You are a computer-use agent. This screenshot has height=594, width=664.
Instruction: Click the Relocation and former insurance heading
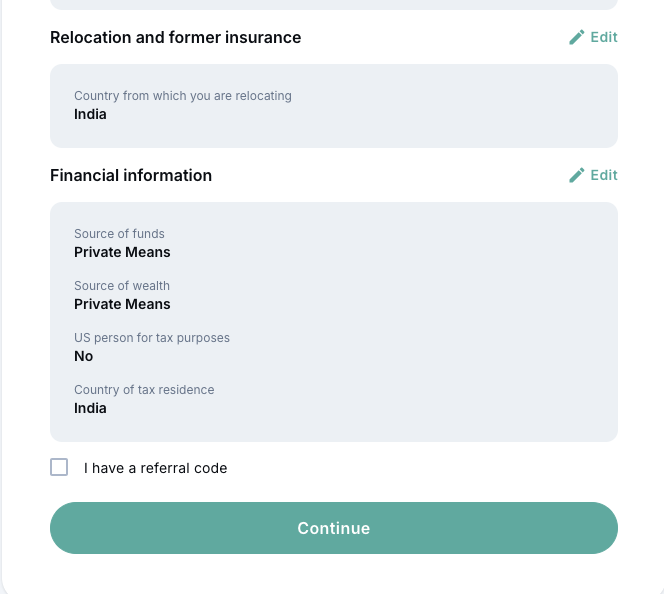pos(175,37)
